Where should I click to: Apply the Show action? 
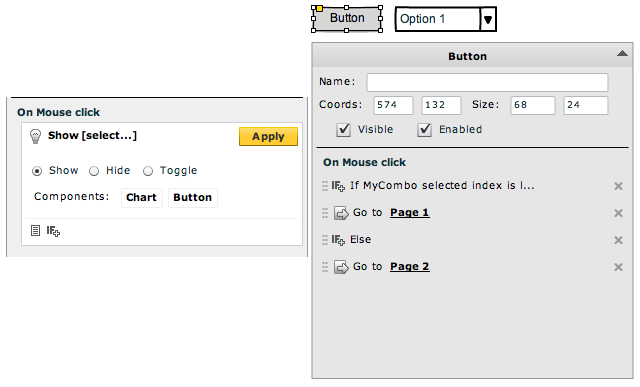[268, 136]
